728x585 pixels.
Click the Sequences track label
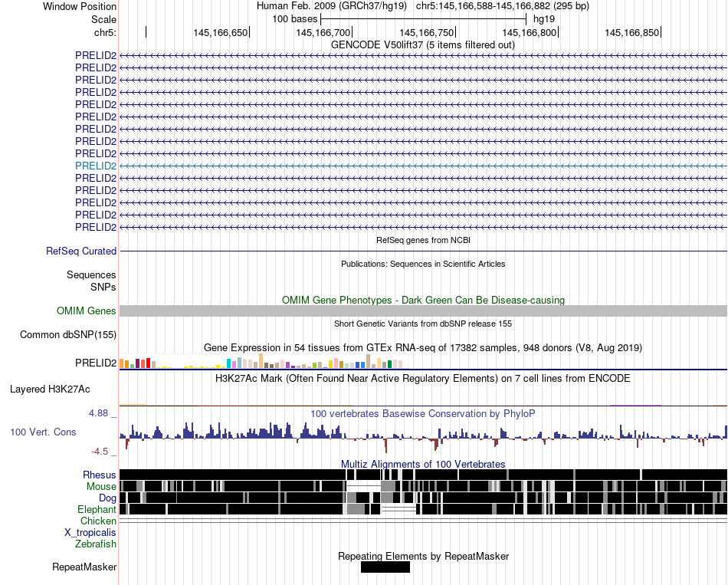91,274
